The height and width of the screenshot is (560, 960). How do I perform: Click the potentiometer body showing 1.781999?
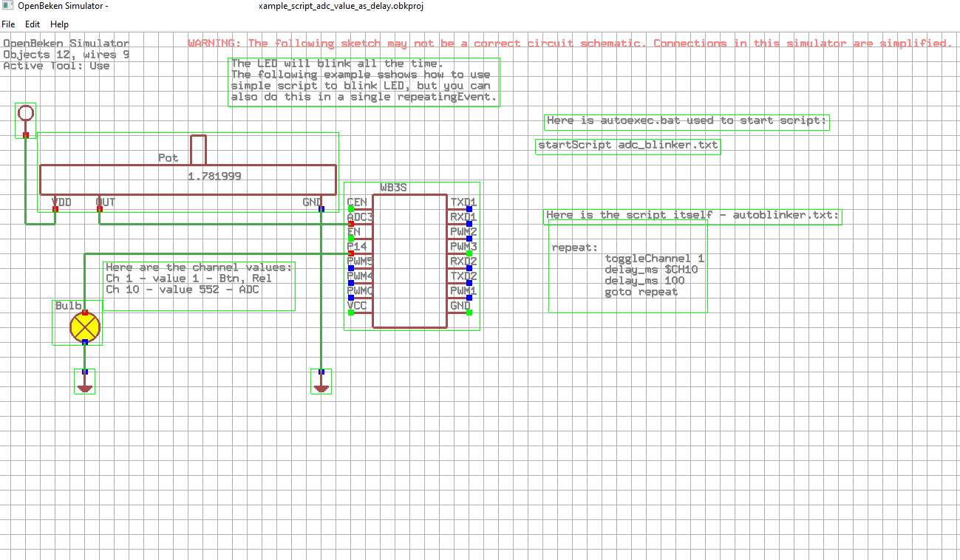click(x=188, y=180)
